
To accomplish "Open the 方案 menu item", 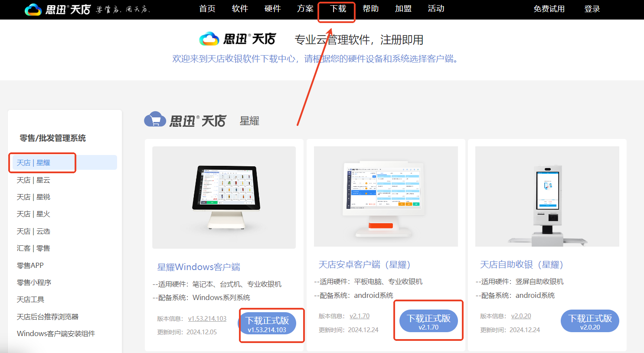I will click(305, 9).
